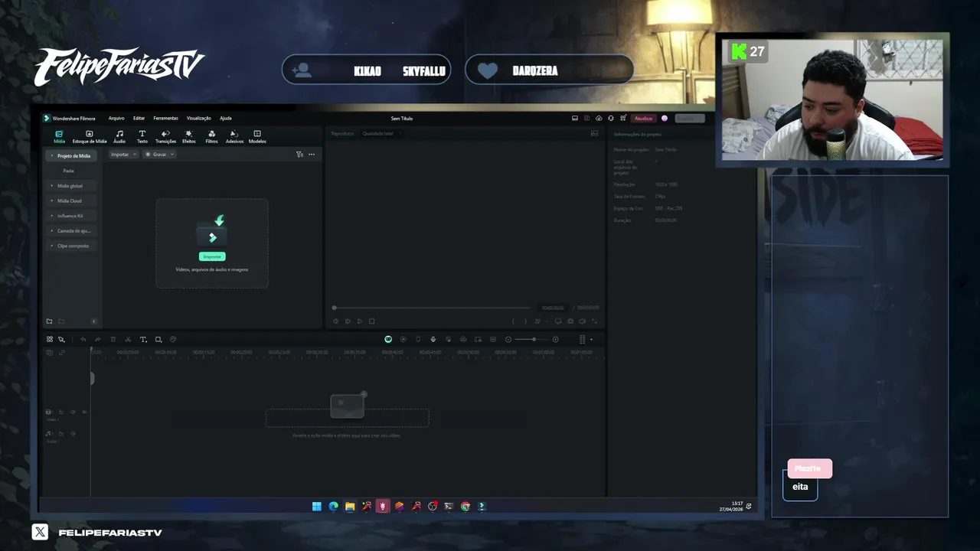This screenshot has height=551, width=980.
Task: Open the Arquivo menu
Action: pos(116,118)
